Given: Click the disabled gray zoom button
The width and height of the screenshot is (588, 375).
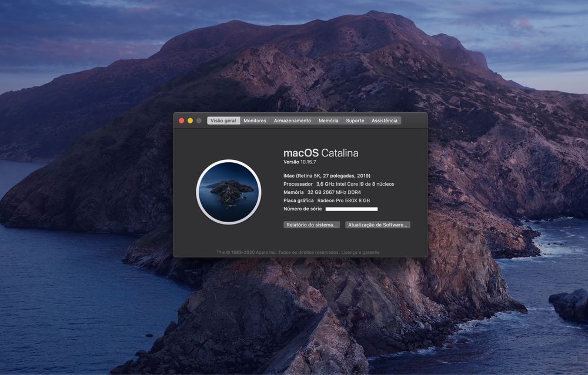Looking at the screenshot, I should pos(199,120).
